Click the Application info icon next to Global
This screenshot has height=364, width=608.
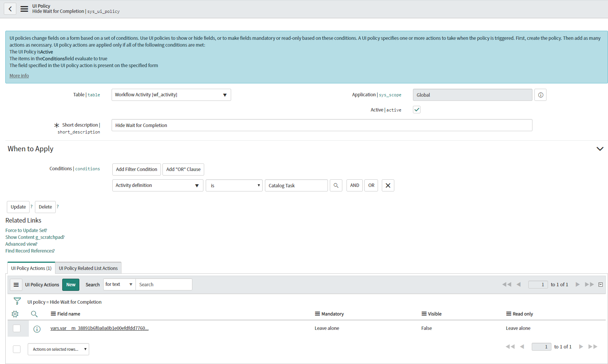click(540, 95)
